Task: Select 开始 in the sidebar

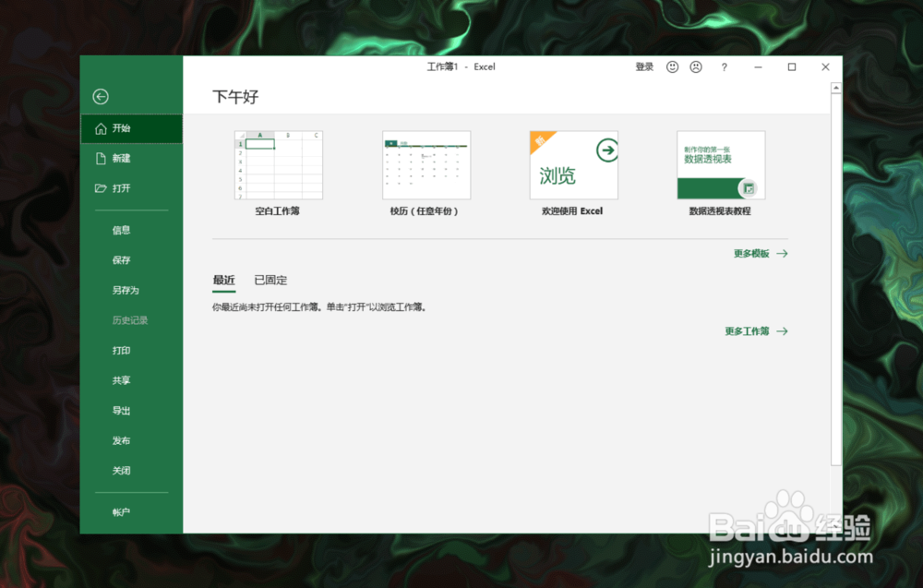Action: [131, 128]
